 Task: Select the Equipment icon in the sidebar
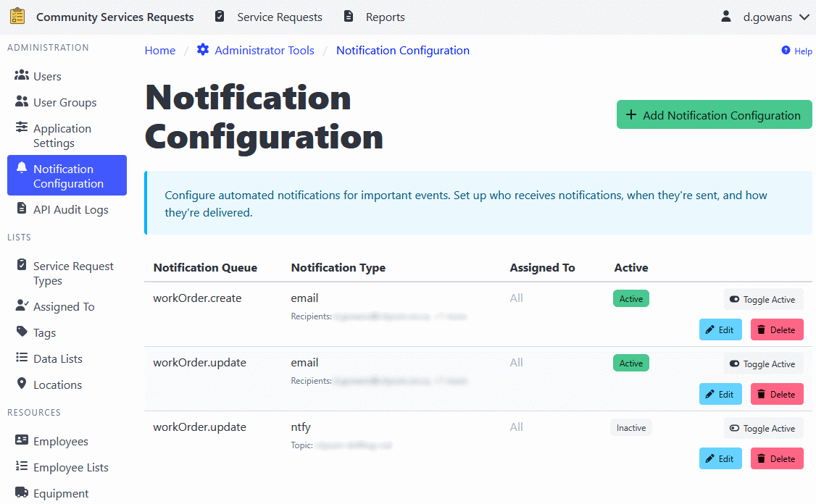(20, 492)
